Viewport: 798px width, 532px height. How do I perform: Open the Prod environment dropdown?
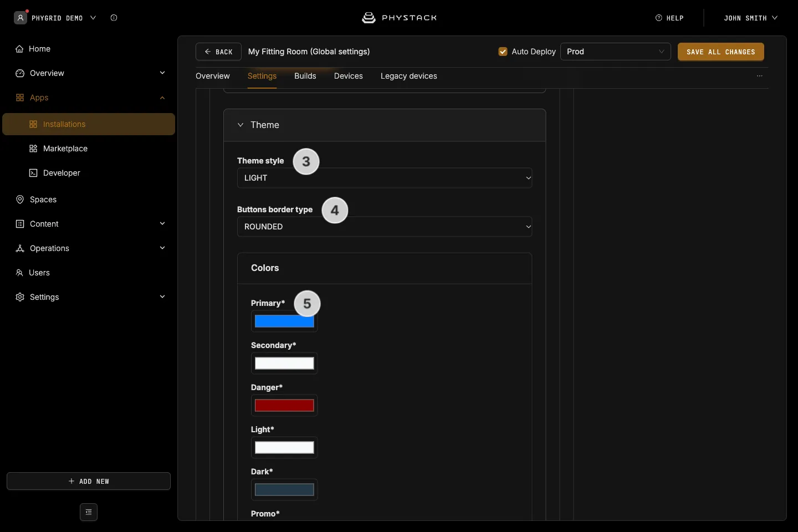(616, 52)
